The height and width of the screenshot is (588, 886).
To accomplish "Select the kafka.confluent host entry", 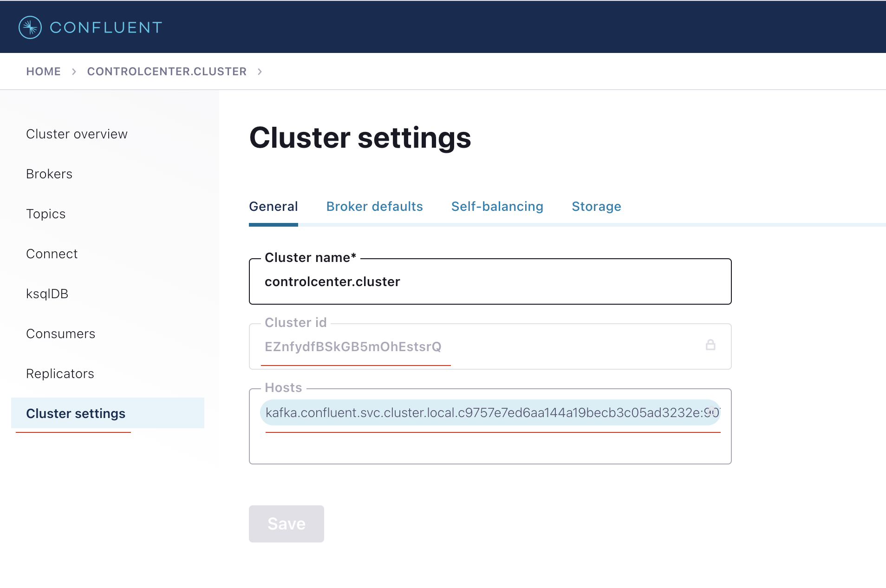I will click(x=490, y=412).
